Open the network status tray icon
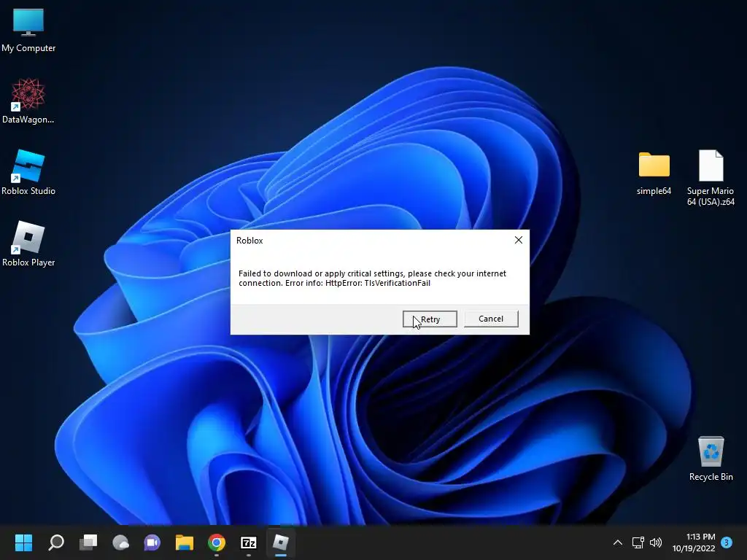 (x=638, y=542)
